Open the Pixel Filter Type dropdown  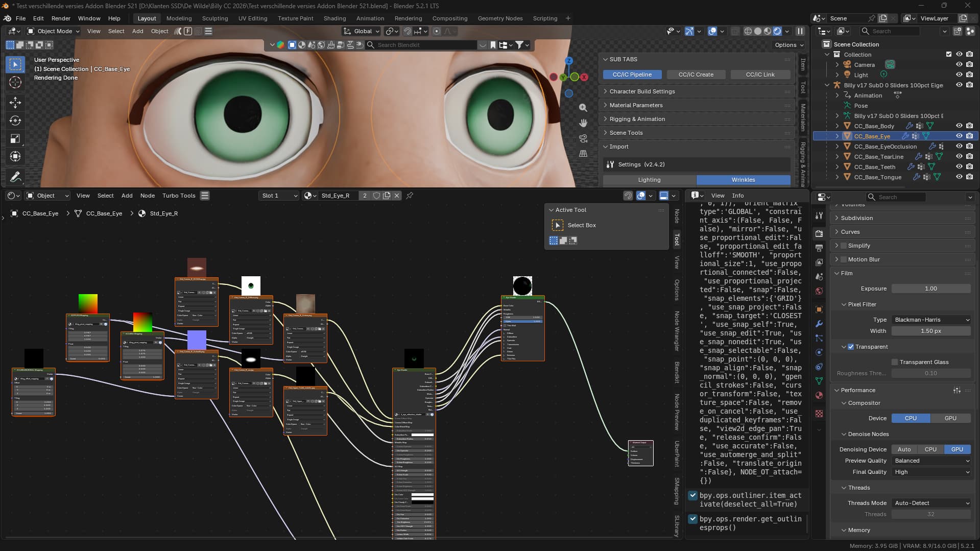click(931, 320)
